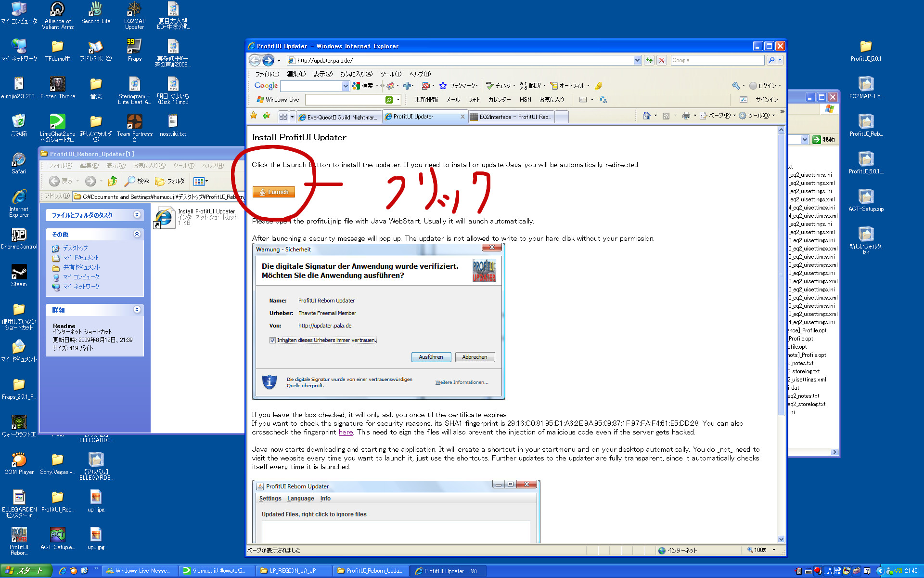924x578 pixels.
Task: Switch to EQ2Interface - ProfitUI Reborn tab
Action: point(512,117)
